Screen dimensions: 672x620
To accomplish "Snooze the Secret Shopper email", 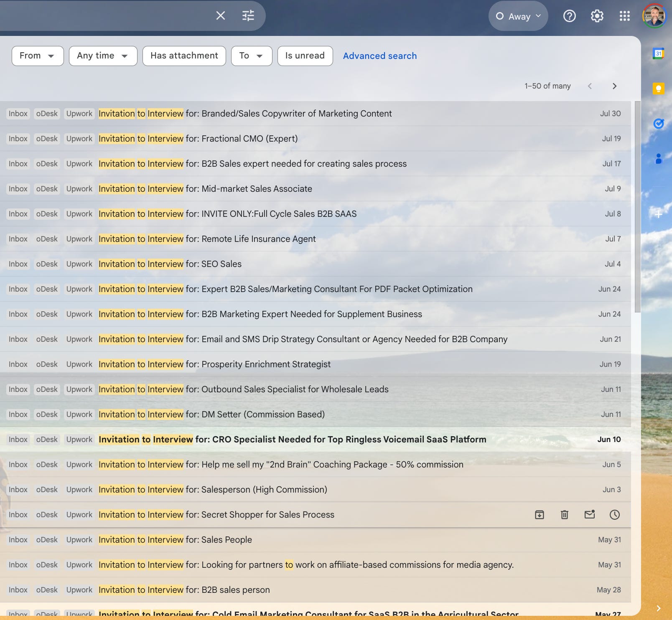I will [615, 515].
